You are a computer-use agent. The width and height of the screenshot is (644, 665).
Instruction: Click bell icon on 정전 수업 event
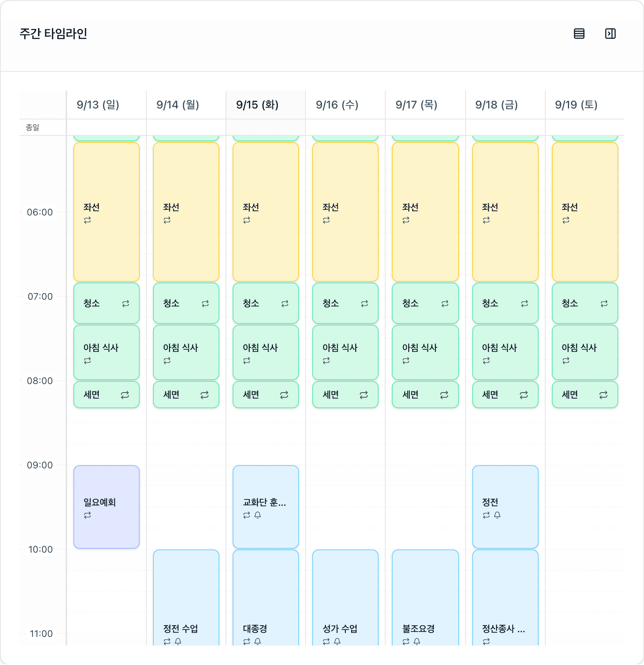[178, 641]
